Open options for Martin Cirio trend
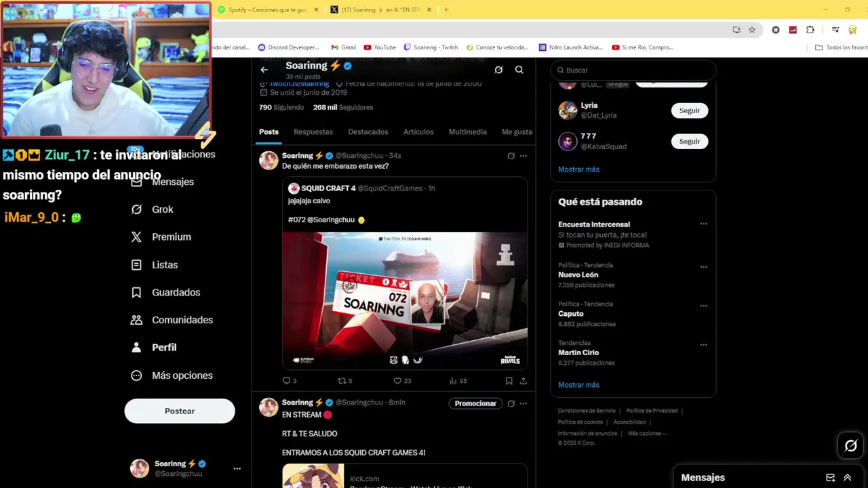 pyautogui.click(x=703, y=344)
